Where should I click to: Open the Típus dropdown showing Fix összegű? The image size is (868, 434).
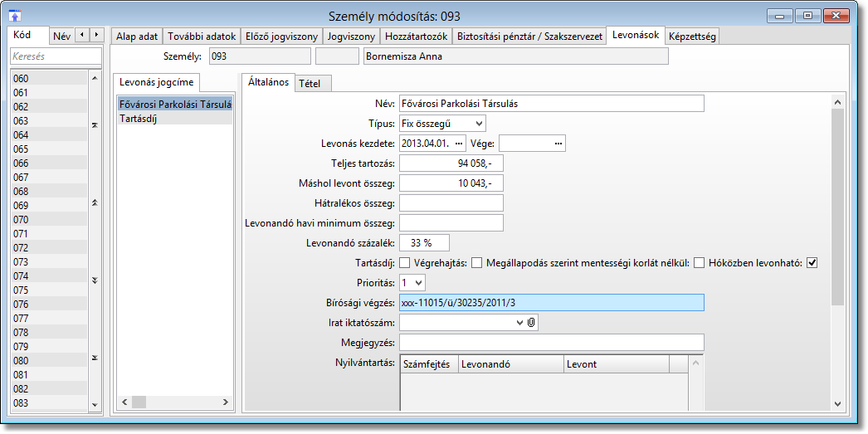tap(480, 122)
